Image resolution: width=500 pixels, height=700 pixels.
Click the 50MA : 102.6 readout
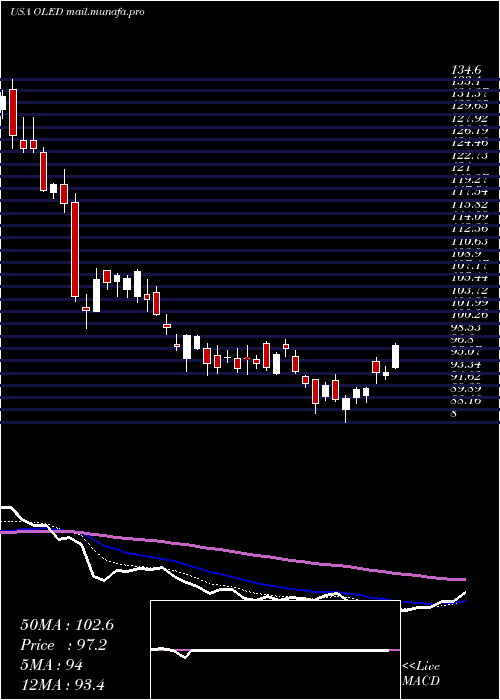point(67,625)
